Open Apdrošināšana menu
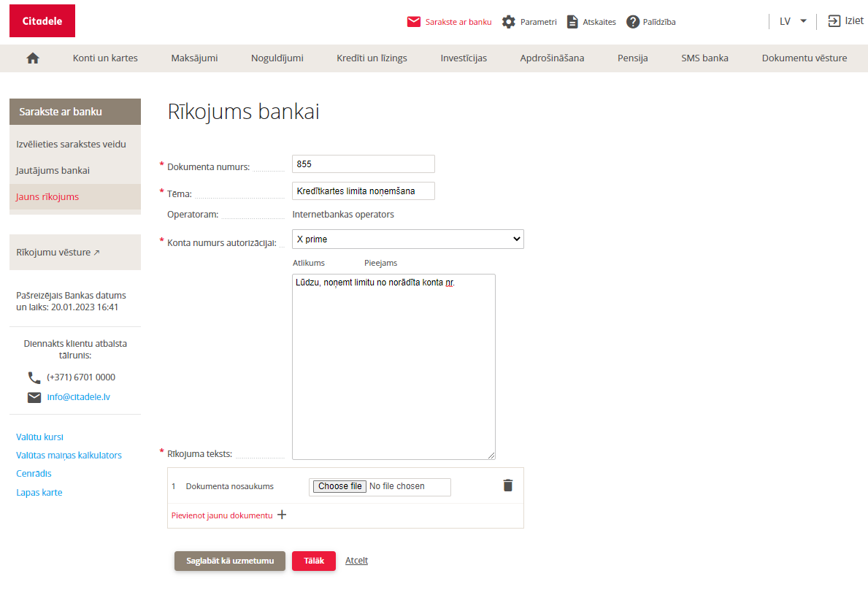Image resolution: width=868 pixels, height=595 pixels. [552, 58]
